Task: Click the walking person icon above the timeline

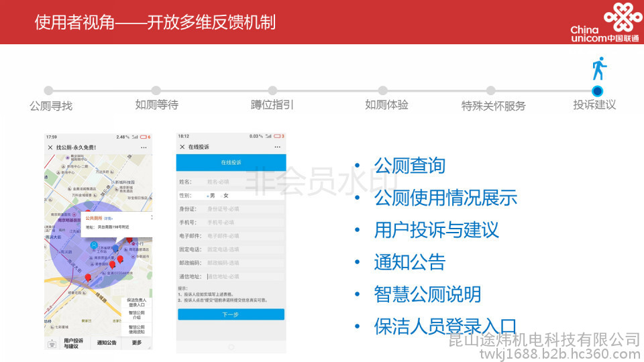Action: pos(599,68)
